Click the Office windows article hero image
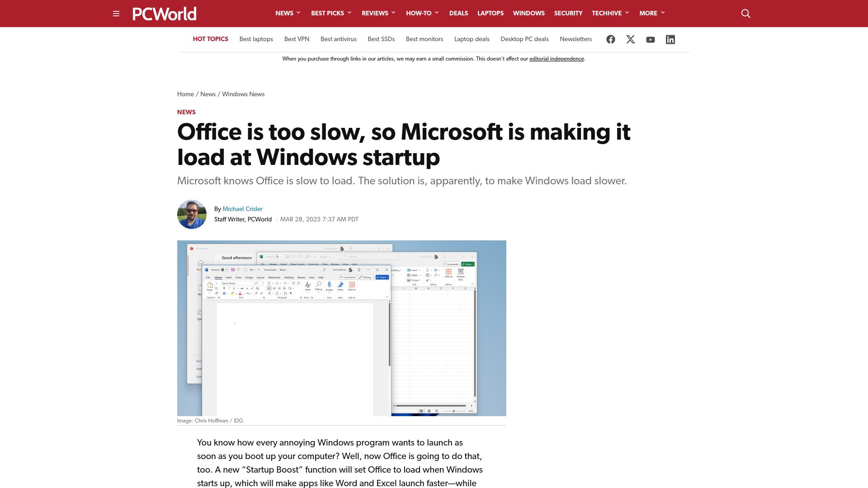This screenshot has width=868, height=488. [342, 328]
